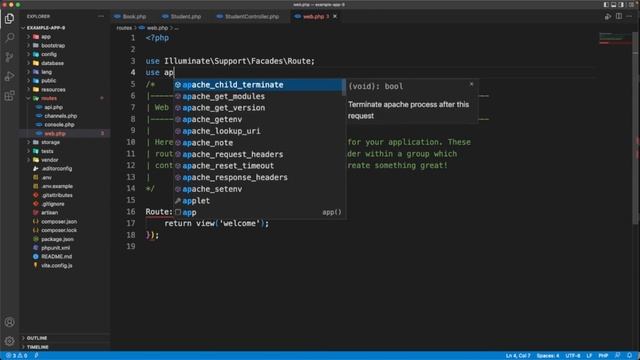Open the Manage gear icon
This screenshot has height=360, width=640.
(x=9, y=341)
